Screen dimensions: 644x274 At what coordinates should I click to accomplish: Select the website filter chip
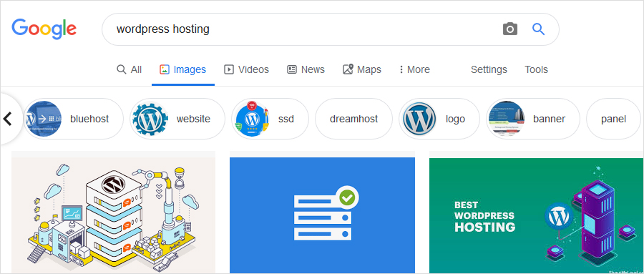coord(177,119)
